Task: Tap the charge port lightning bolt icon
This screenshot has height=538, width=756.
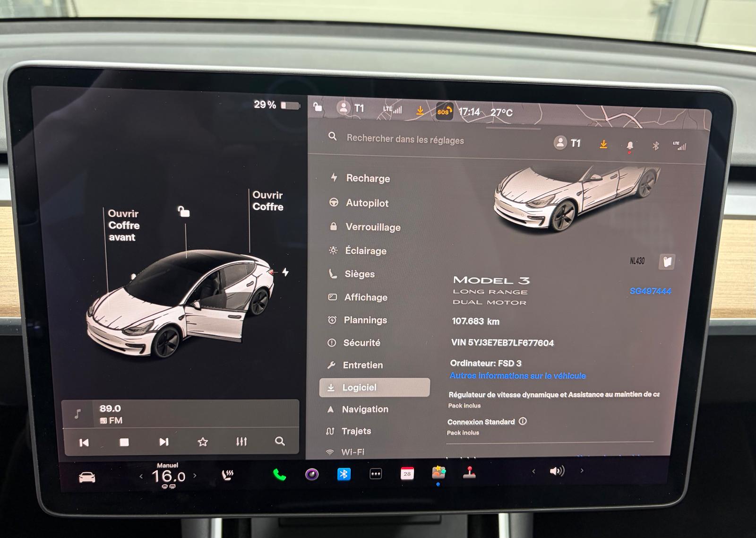Action: click(x=285, y=272)
